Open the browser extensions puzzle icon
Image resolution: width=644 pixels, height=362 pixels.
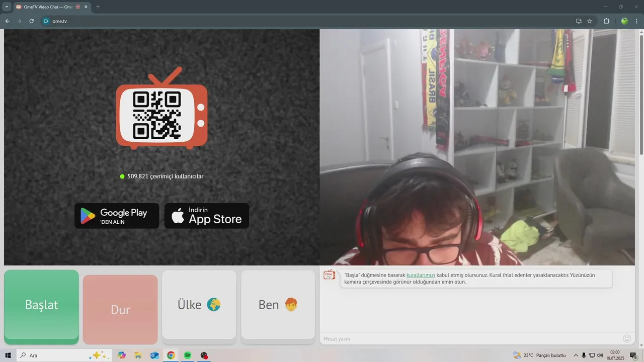tap(606, 21)
